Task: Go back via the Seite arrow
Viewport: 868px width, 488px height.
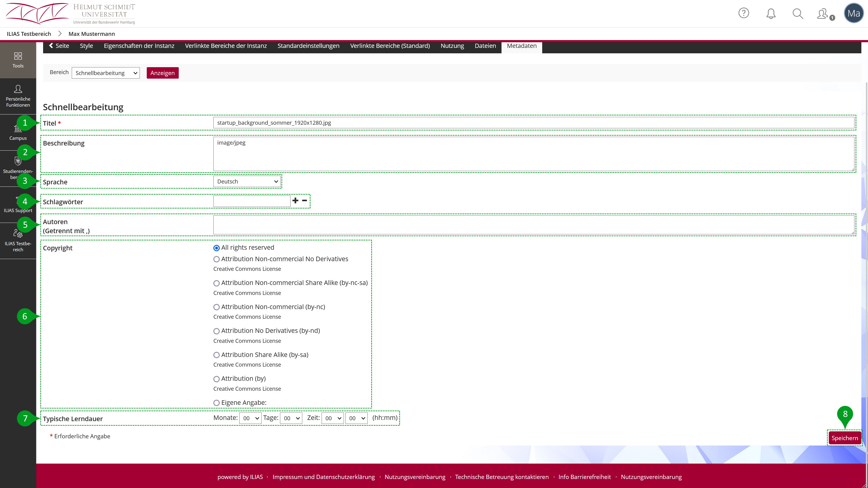Action: pyautogui.click(x=59, y=46)
